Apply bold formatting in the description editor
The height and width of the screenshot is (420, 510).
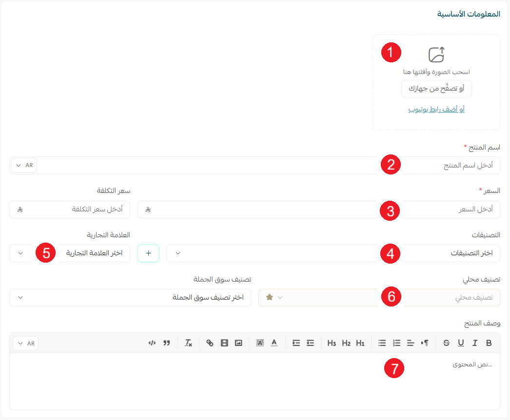489,343
